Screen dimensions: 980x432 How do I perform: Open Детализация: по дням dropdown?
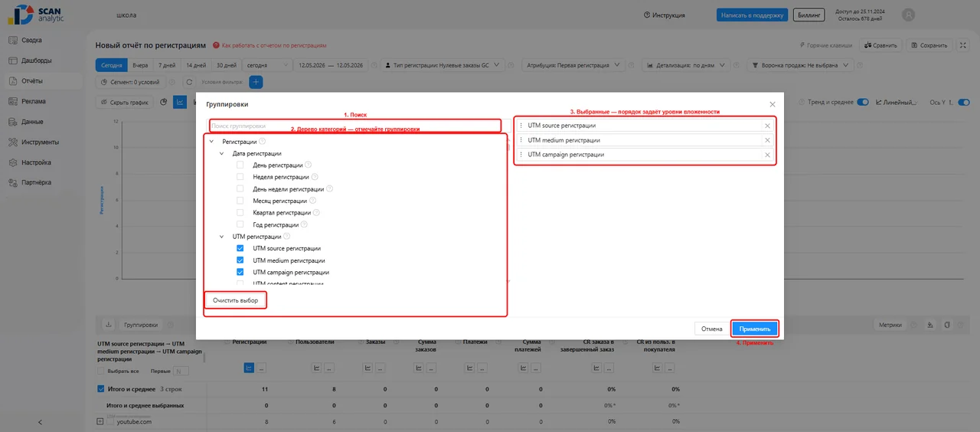(684, 65)
